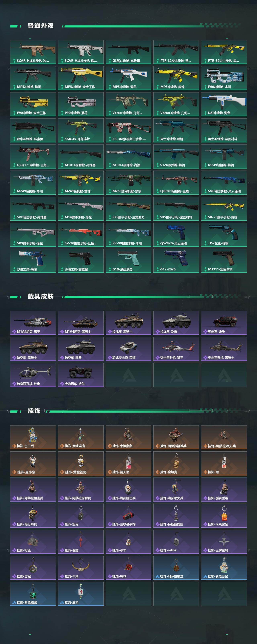Select the SCAR-H sand skin card

(x=33, y=52)
